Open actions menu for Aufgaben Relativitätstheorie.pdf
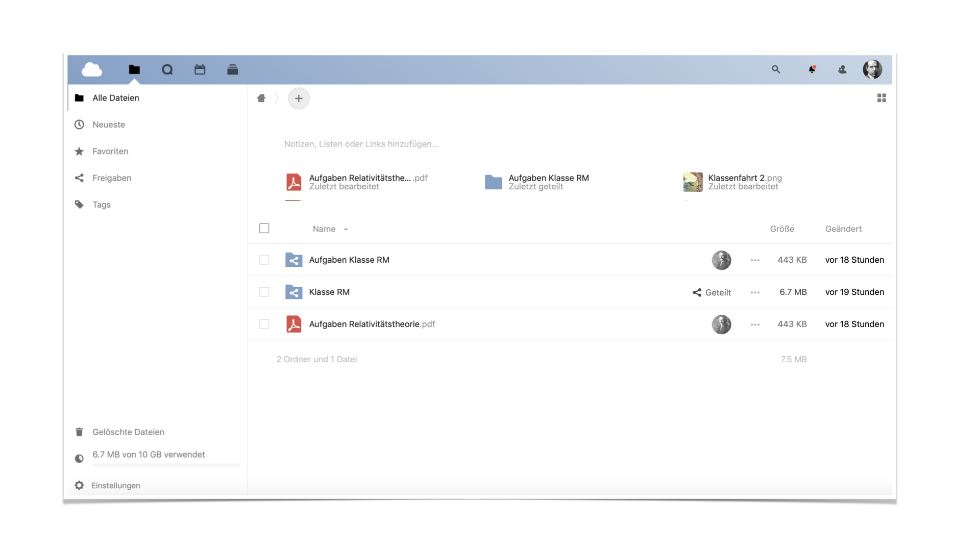Viewport: 980px width, 551px height. tap(755, 324)
